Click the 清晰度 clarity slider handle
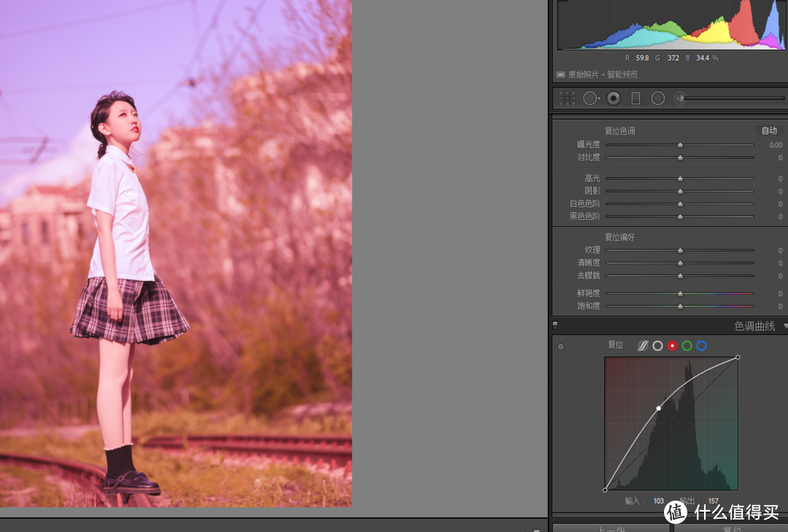Viewport: 788px width, 532px height. pos(680,263)
